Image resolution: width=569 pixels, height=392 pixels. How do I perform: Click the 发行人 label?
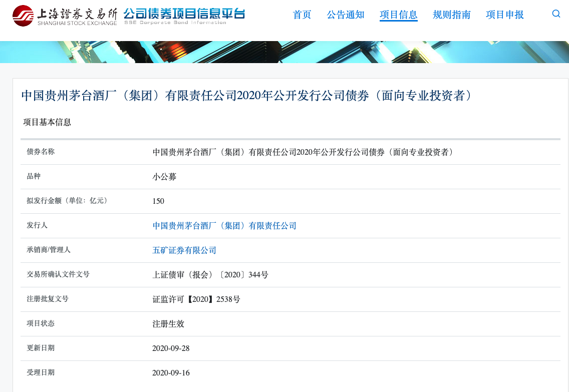(37, 225)
